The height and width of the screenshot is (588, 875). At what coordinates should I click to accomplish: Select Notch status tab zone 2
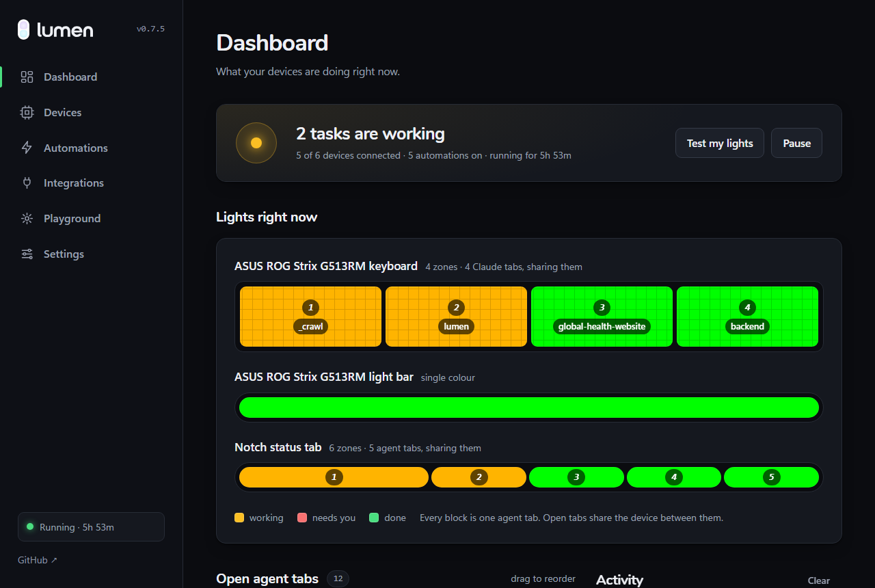[479, 477]
